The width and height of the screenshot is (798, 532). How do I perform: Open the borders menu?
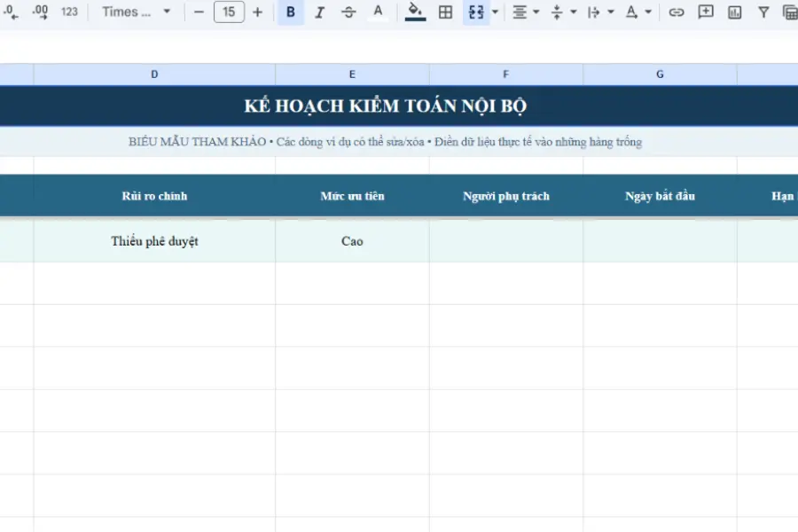click(x=445, y=12)
